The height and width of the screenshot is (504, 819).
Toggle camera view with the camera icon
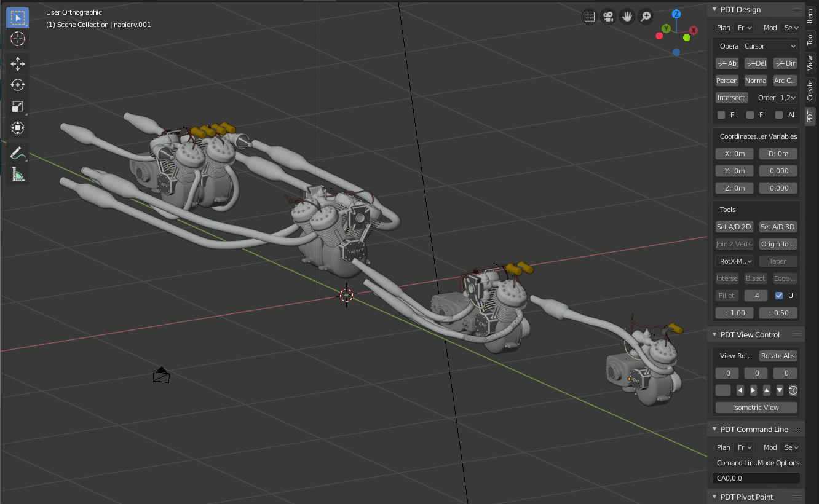608,17
